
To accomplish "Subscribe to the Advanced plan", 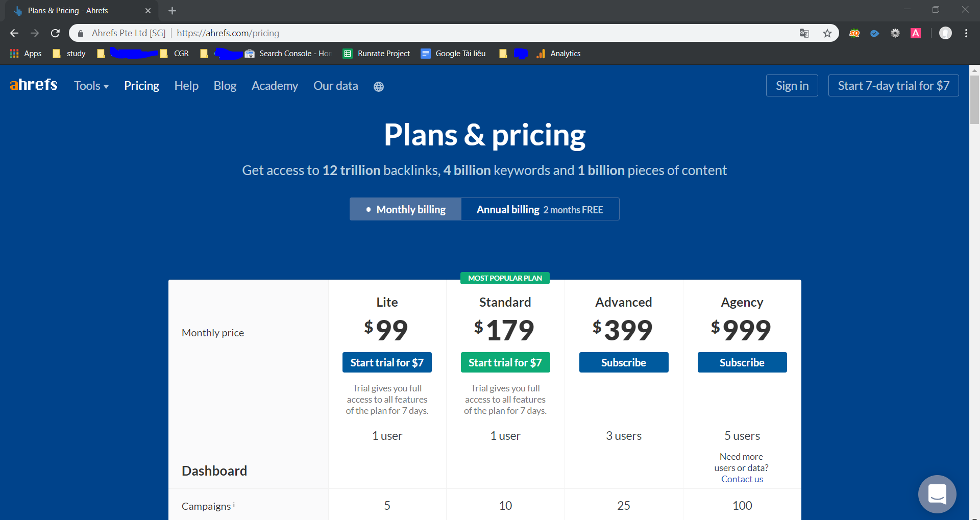I will pos(623,362).
